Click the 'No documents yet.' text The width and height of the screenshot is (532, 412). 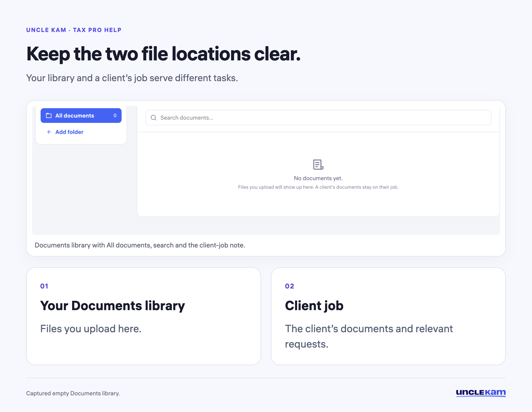click(x=318, y=178)
